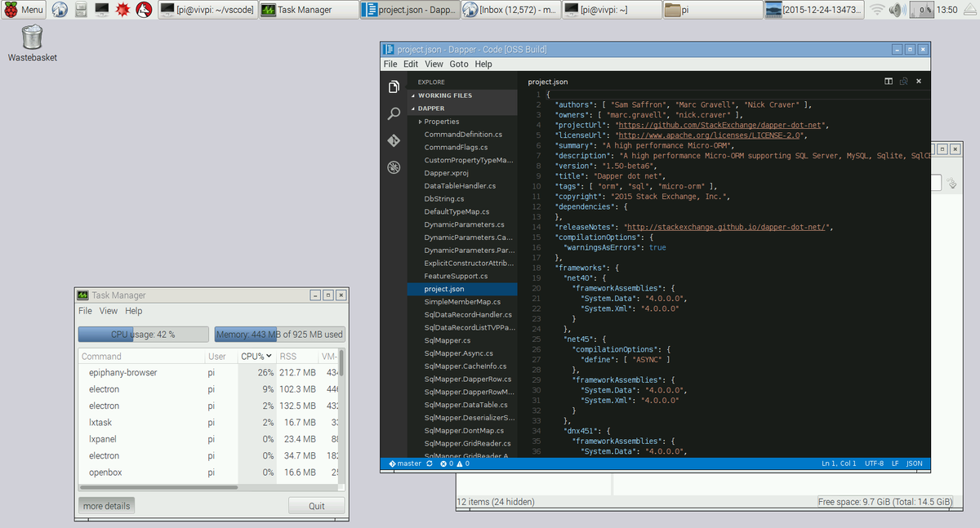
Task: Click the volume speaker icon in tray
Action: coord(897,10)
